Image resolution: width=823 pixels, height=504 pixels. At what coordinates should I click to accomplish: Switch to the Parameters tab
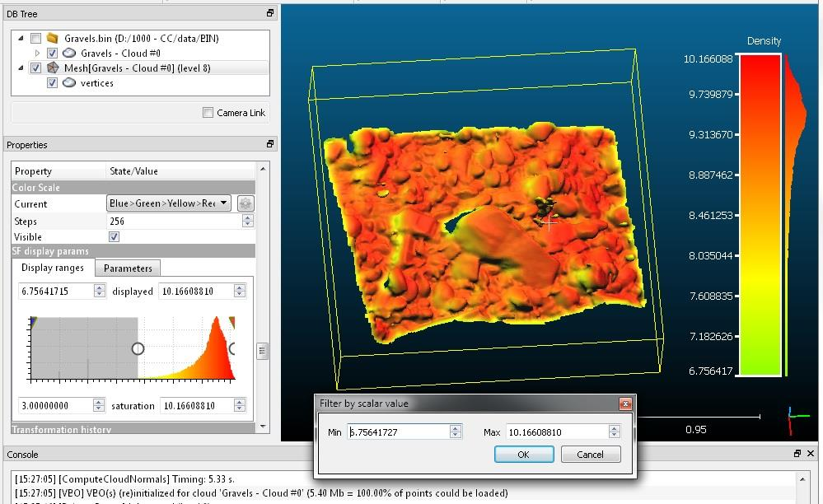(x=128, y=268)
